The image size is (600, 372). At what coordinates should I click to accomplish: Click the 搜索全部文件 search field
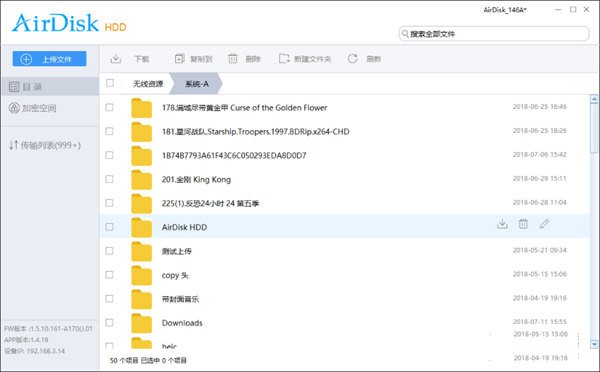tap(494, 34)
